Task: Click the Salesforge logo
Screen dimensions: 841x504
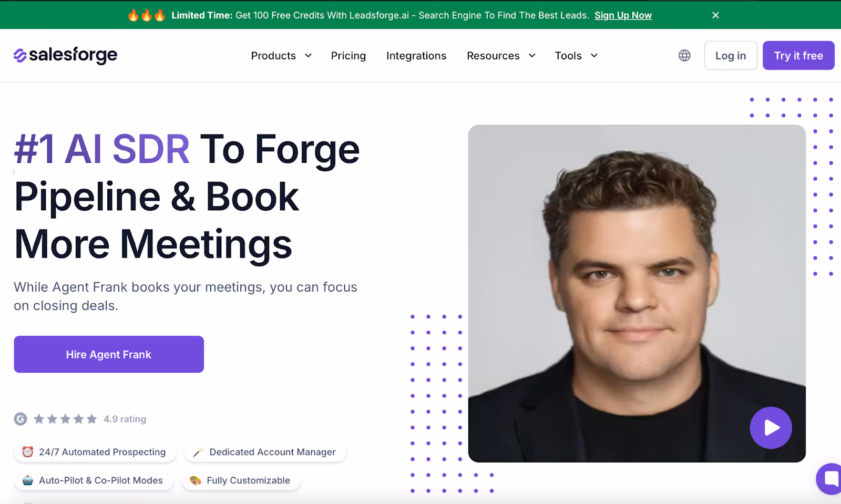Action: 65,55
